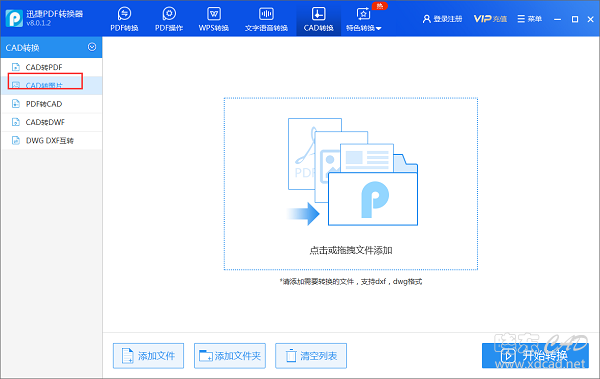The height and width of the screenshot is (379, 600).
Task: Open the 菜单 hamburger menu
Action: [530, 19]
